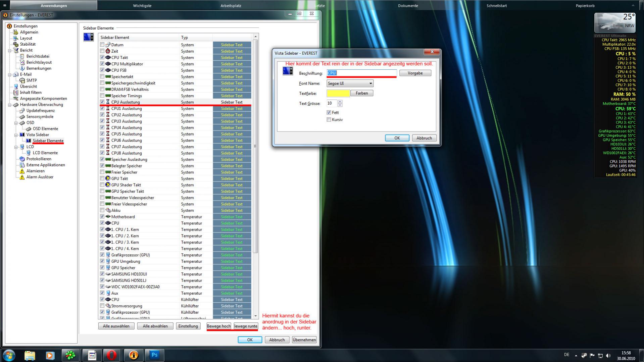Screen dimensions: 644x362
Task: Switch to the Wichtigste tab
Action: (x=142, y=5)
